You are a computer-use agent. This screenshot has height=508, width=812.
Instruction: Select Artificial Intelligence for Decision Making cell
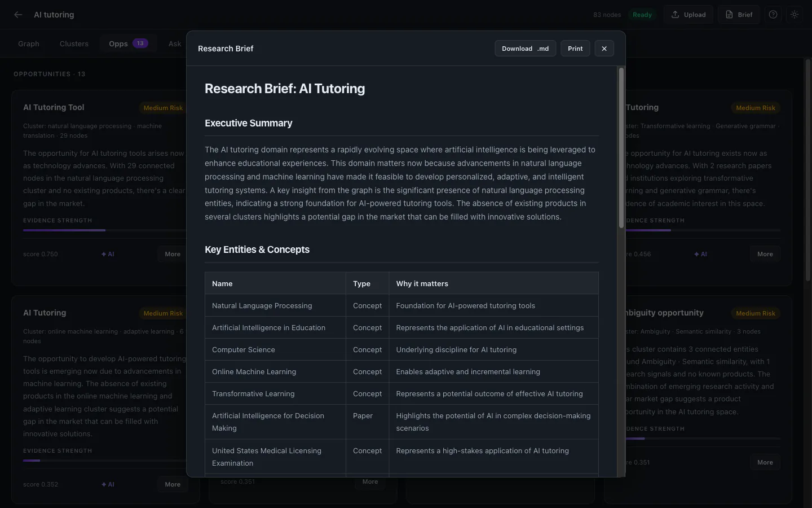tap(275, 422)
